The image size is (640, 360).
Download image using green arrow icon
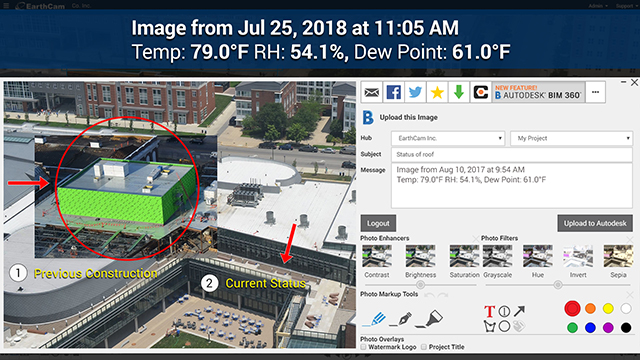pyautogui.click(x=459, y=92)
